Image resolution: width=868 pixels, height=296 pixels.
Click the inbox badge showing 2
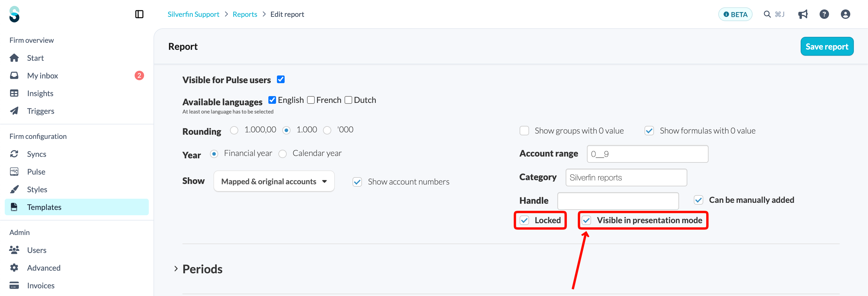click(x=139, y=75)
